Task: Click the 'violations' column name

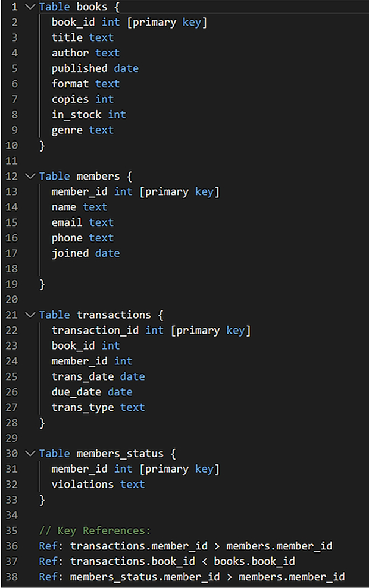Action: pos(82,485)
